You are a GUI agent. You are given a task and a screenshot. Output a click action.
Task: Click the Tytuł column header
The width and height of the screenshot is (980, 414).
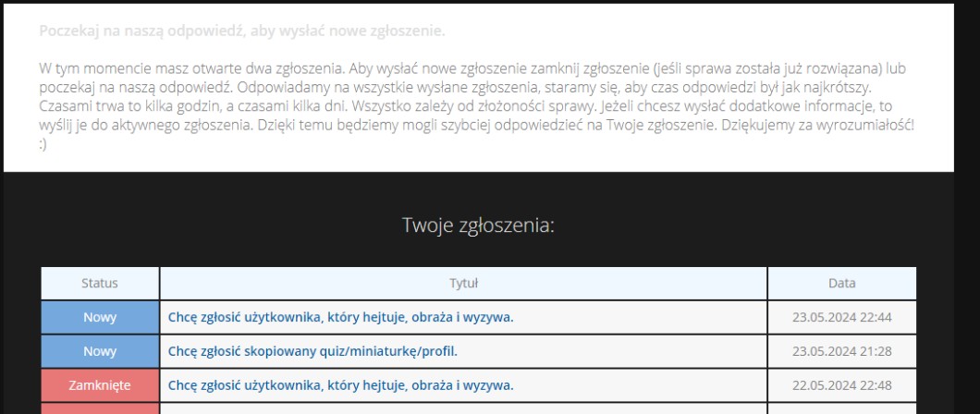(x=463, y=284)
